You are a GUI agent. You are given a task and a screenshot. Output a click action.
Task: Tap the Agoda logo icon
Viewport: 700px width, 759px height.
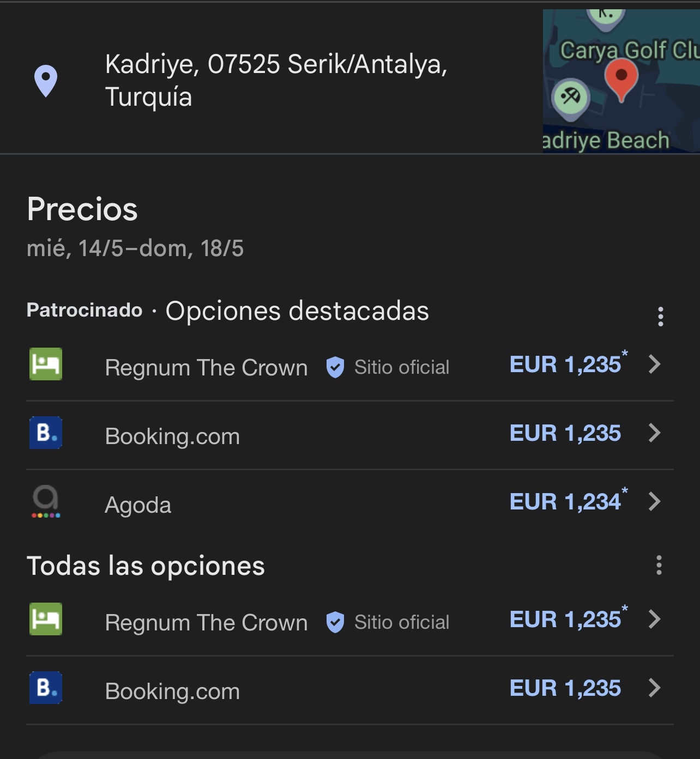pos(46,501)
